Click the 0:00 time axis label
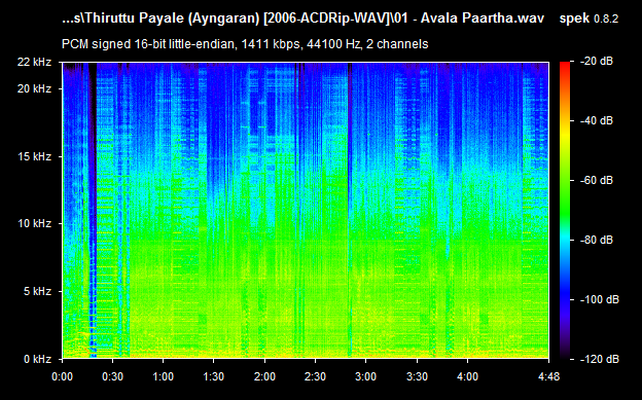 point(62,376)
